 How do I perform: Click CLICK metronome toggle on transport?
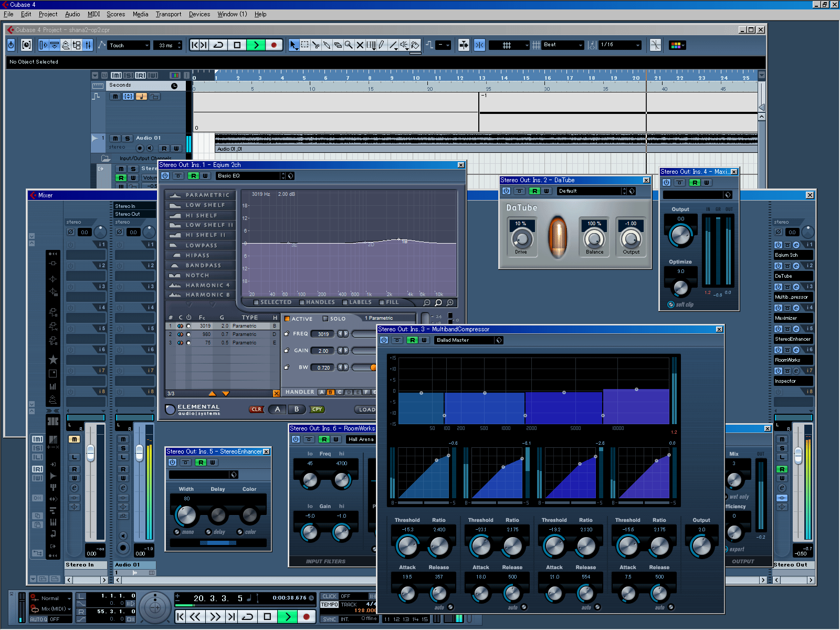pyautogui.click(x=329, y=596)
